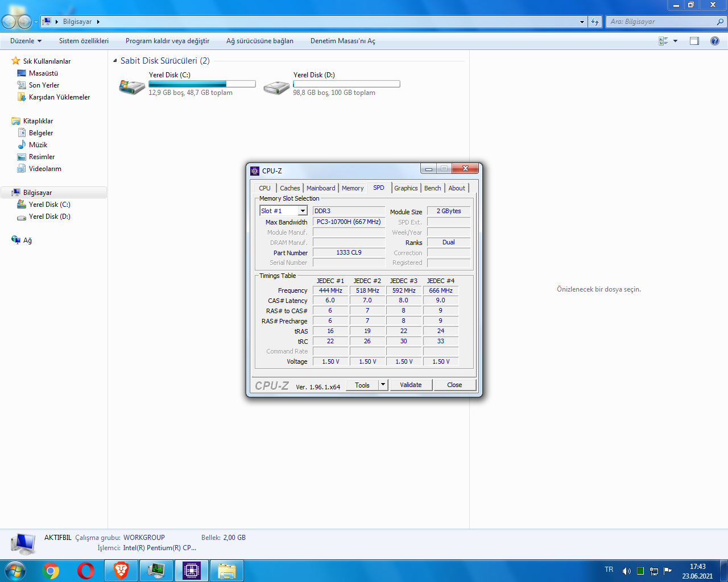Change the view using the view icon
Screen dimensions: 728x582
(x=663, y=41)
